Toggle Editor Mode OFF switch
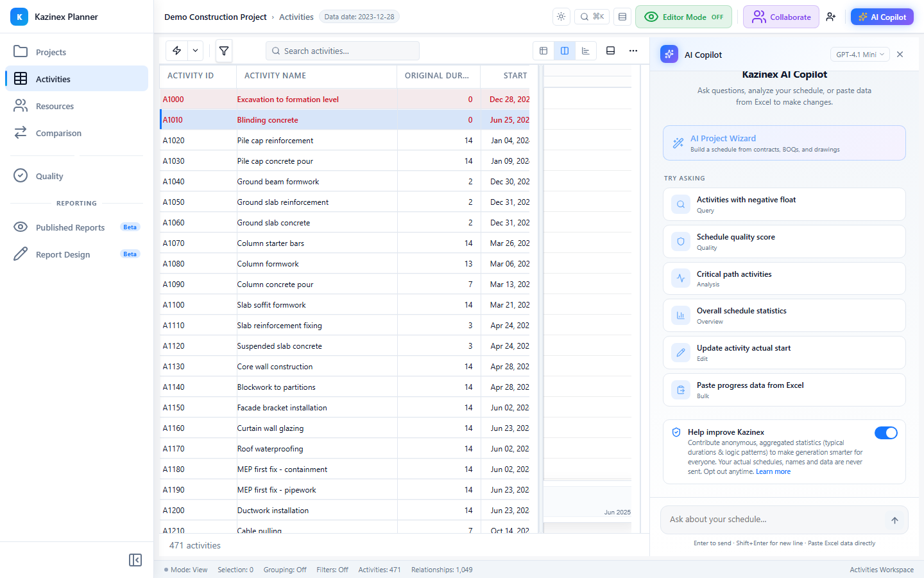 pyautogui.click(x=683, y=17)
